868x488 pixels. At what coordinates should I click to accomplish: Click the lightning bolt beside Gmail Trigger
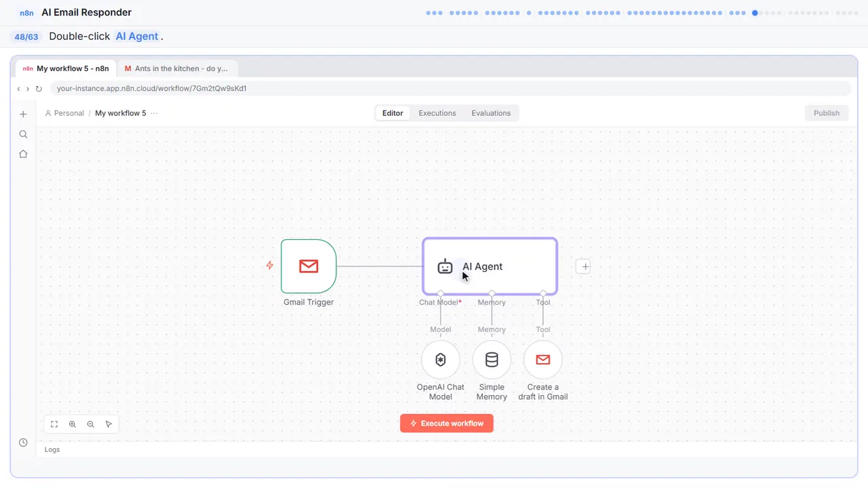click(270, 266)
